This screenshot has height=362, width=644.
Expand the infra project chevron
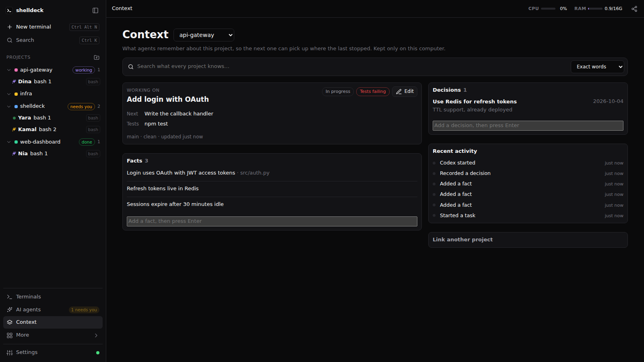[x=9, y=94]
